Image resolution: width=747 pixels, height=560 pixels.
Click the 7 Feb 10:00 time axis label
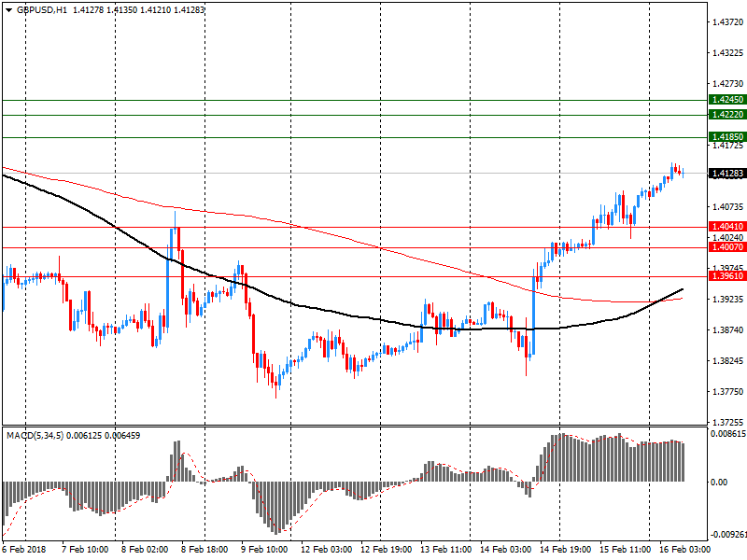[85, 550]
